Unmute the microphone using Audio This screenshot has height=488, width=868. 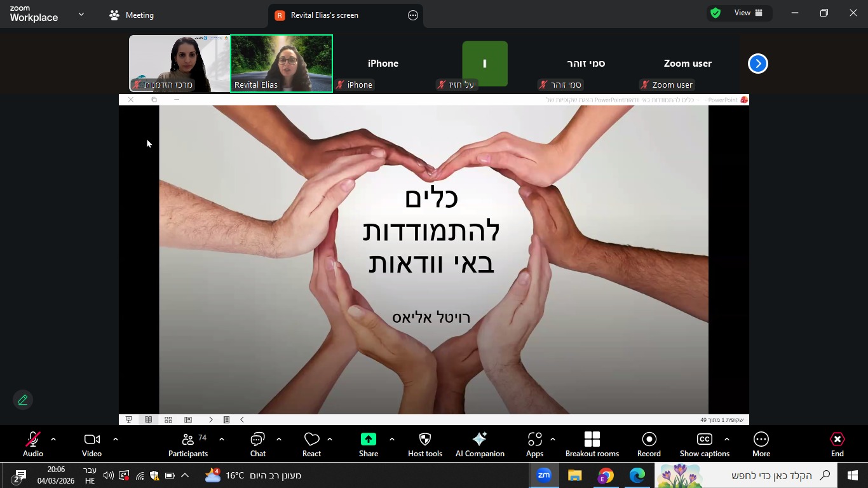33,444
